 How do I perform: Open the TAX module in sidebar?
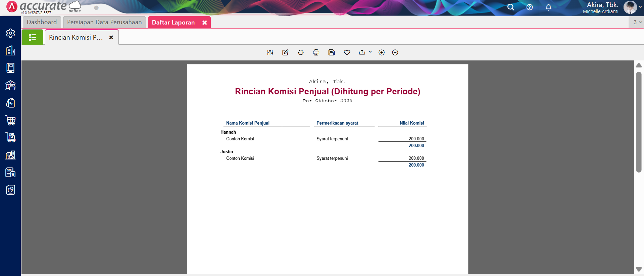click(x=10, y=173)
